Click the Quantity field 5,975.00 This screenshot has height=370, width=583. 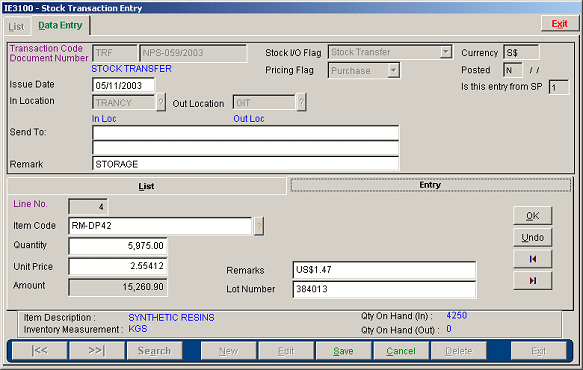click(x=117, y=246)
